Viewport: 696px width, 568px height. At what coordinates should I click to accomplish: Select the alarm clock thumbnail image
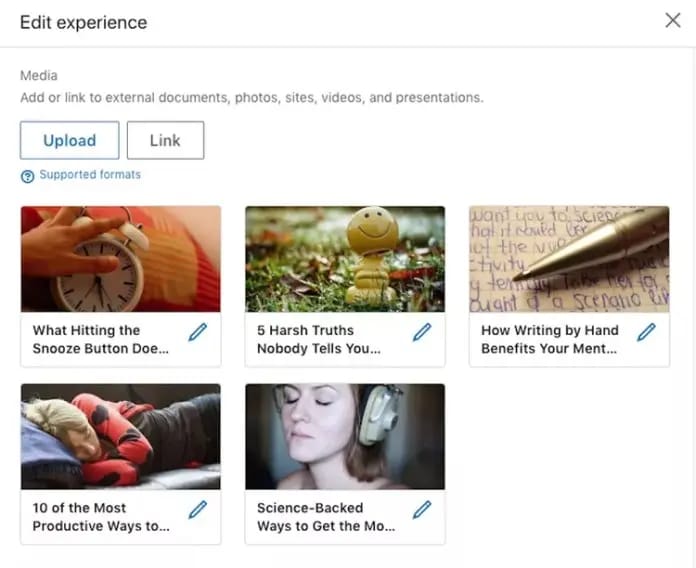pos(121,259)
